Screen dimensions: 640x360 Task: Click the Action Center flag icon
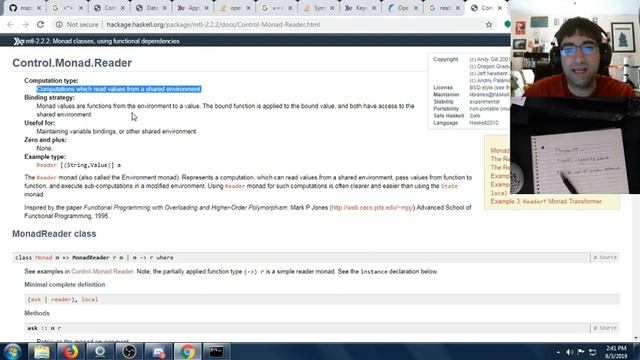(581, 352)
